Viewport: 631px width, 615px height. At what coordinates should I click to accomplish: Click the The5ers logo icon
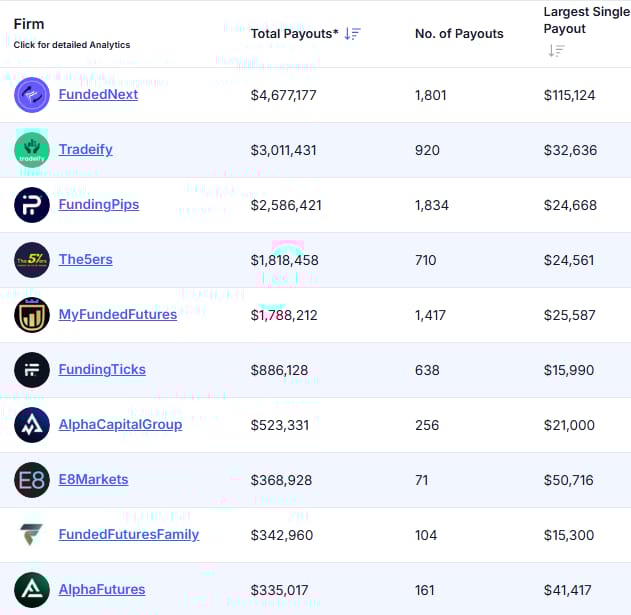[32, 260]
